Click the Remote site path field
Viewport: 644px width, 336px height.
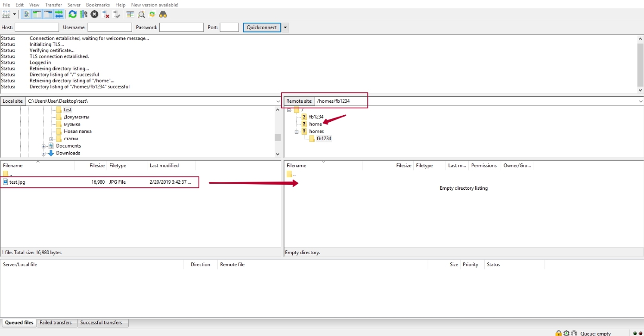tap(476, 101)
